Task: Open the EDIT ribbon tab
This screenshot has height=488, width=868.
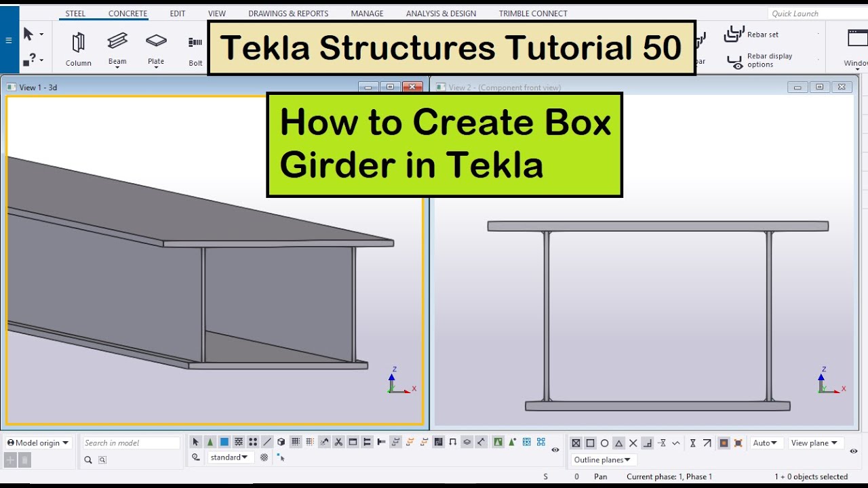Action: point(178,14)
